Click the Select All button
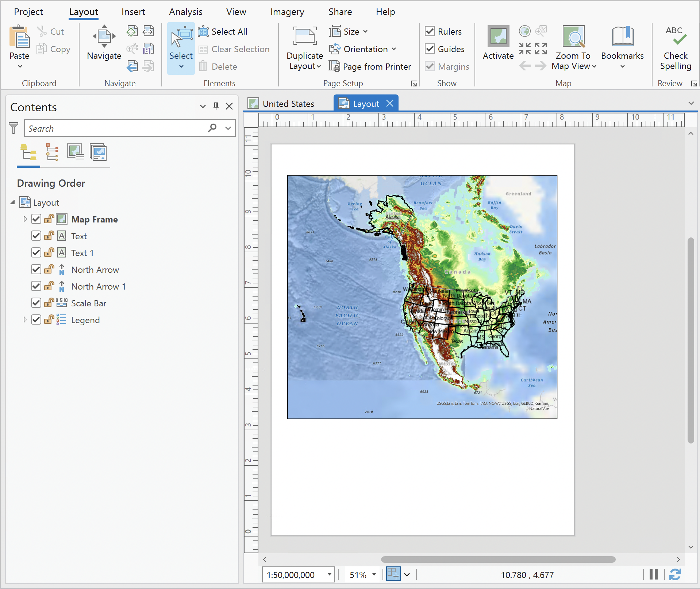 coord(223,31)
